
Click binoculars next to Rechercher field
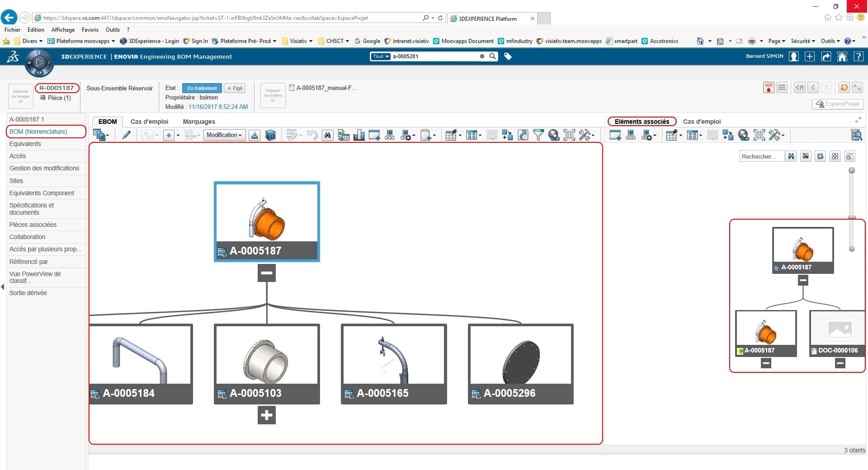coord(791,156)
